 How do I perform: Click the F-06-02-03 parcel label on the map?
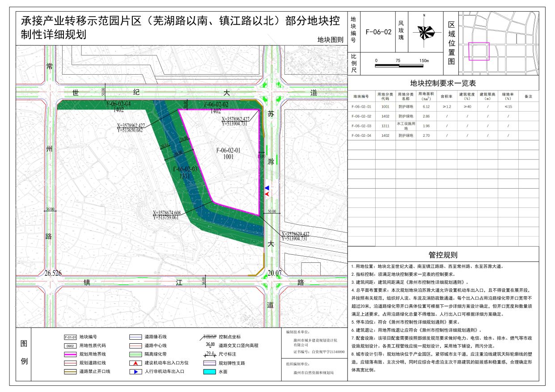point(185,169)
